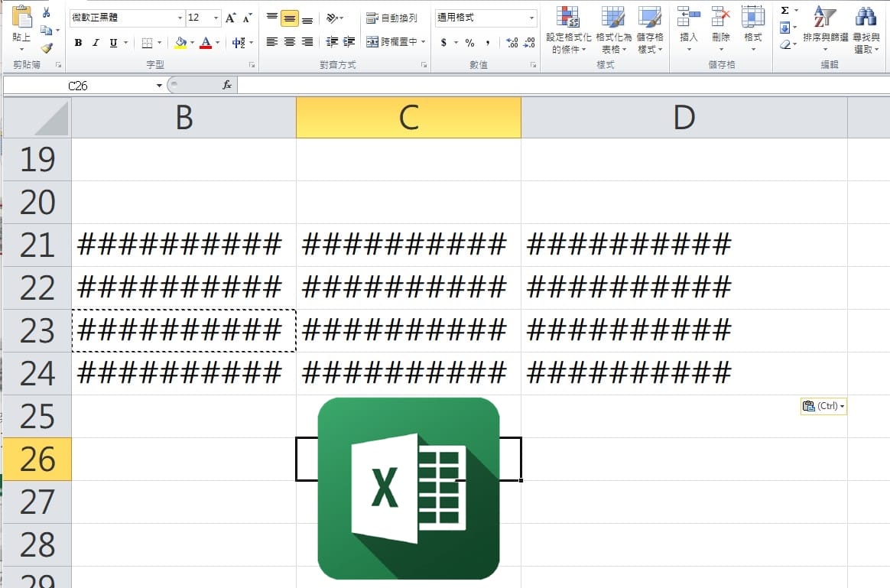
Task: Click the Copy icon
Action: point(47,30)
